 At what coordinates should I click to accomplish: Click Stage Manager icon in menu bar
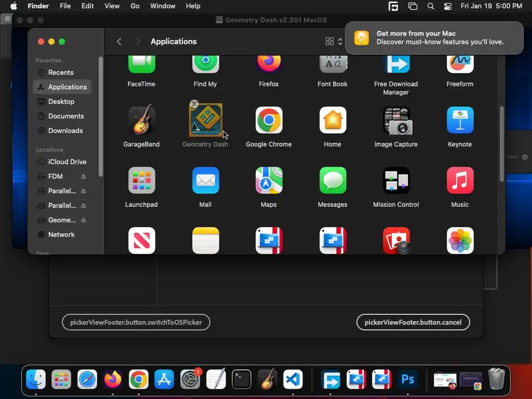pyautogui.click(x=413, y=6)
